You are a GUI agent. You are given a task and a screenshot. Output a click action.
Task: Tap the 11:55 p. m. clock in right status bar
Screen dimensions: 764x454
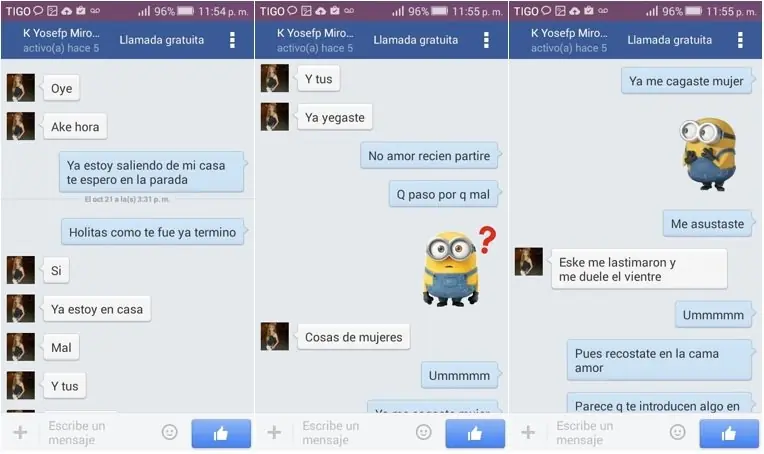pos(731,11)
